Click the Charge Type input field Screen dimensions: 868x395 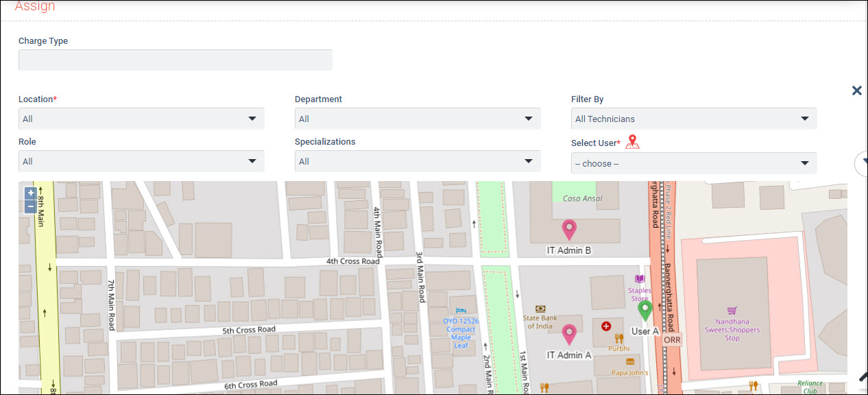point(176,60)
